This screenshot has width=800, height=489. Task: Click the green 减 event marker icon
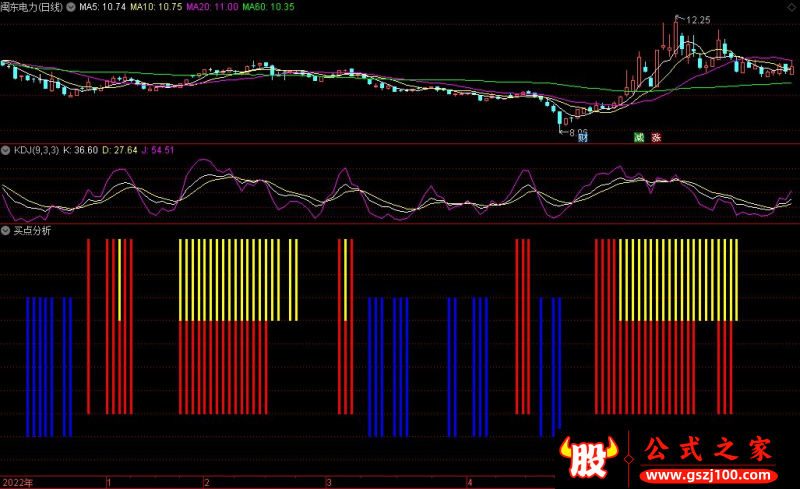(x=639, y=137)
